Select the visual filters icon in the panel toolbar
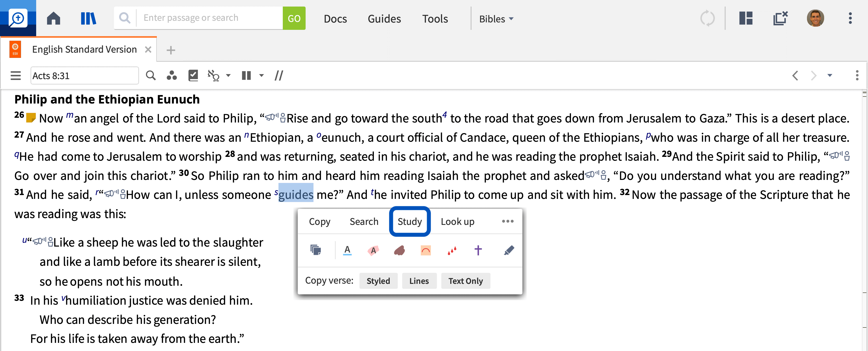 tap(172, 75)
